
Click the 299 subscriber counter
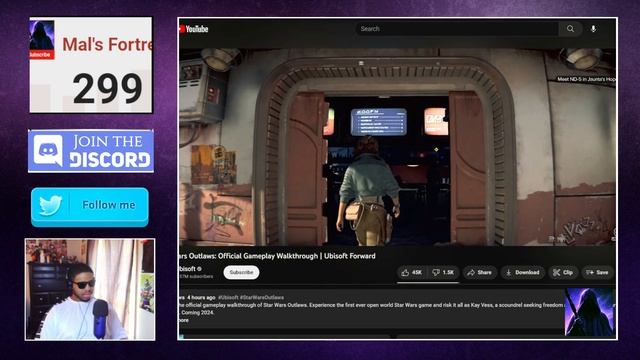(x=107, y=89)
